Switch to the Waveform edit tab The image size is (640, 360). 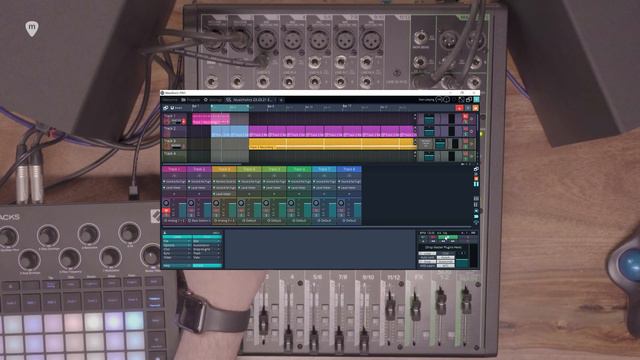[250, 100]
